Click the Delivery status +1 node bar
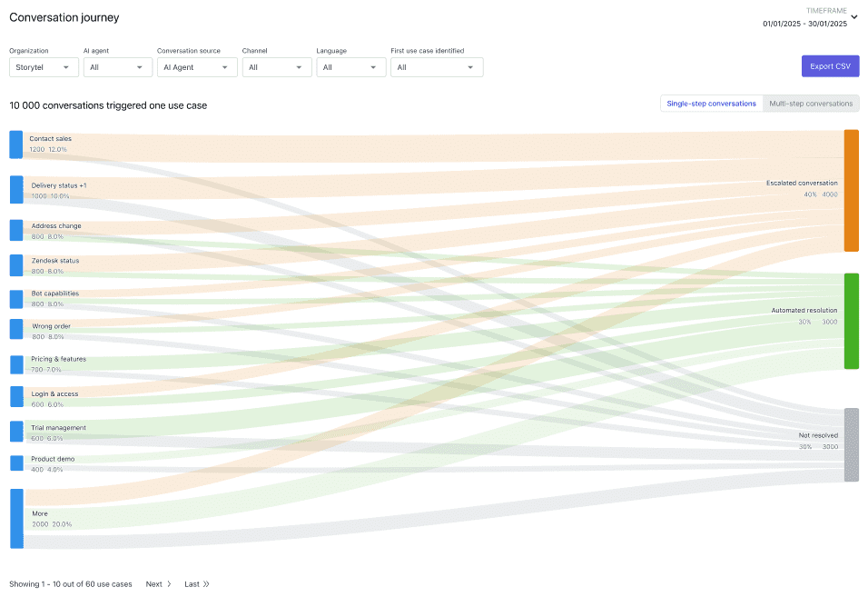The width and height of the screenshot is (868, 597). [16, 190]
